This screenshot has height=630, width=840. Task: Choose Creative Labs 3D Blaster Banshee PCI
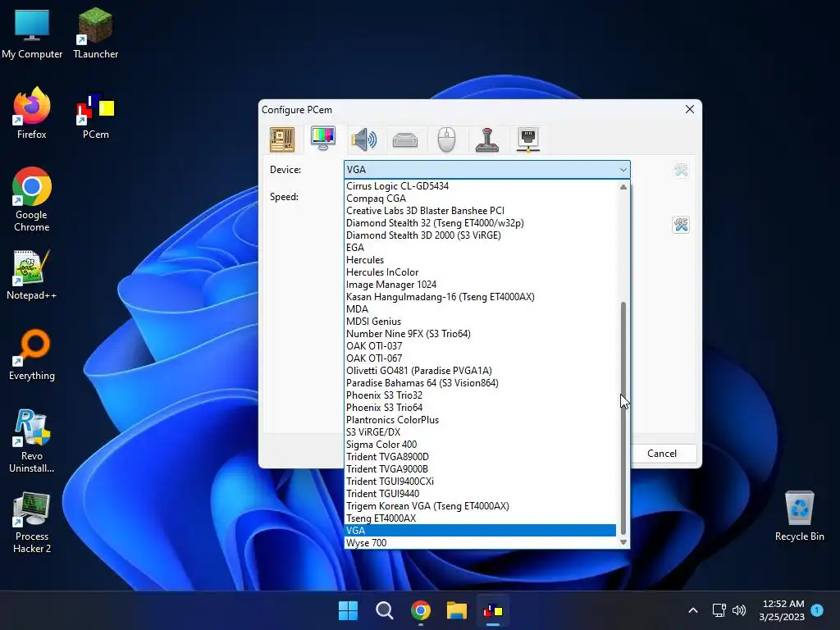pyautogui.click(x=480, y=211)
